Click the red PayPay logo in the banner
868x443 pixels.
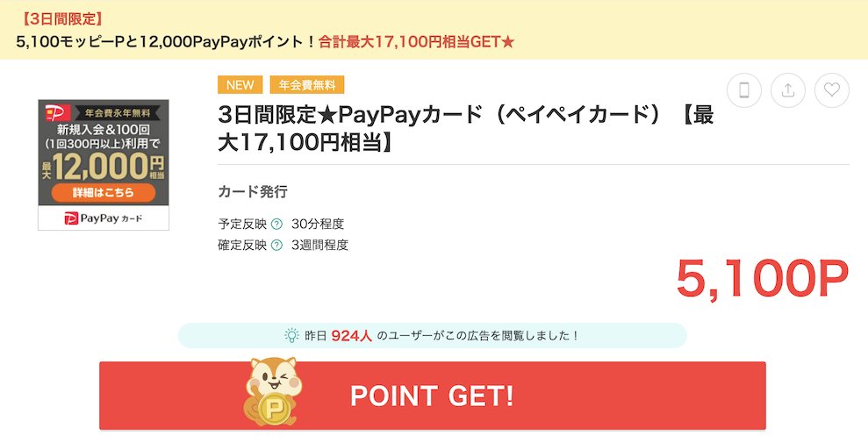pyautogui.click(x=58, y=113)
